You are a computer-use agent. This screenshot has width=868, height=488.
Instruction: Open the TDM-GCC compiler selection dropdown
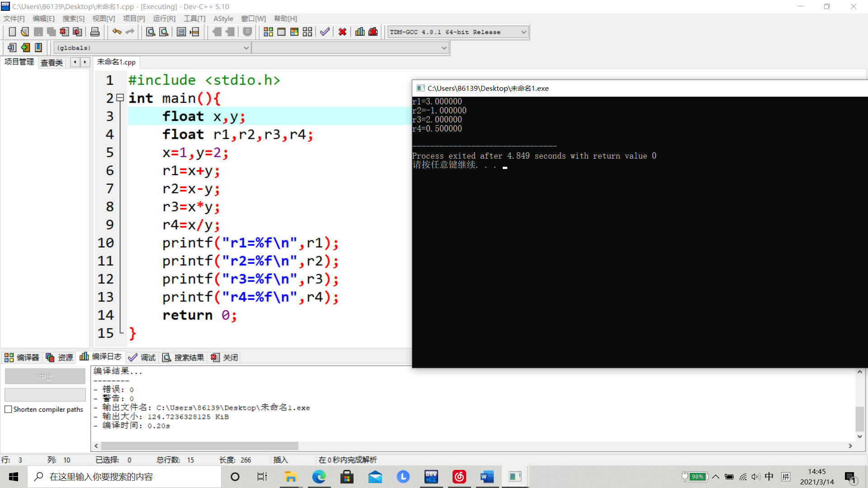coord(524,32)
